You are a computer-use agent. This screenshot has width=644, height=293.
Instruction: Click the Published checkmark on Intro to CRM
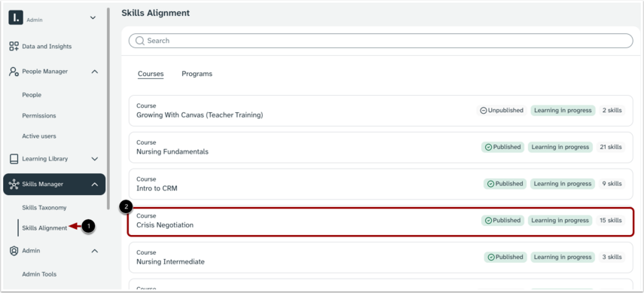point(490,184)
